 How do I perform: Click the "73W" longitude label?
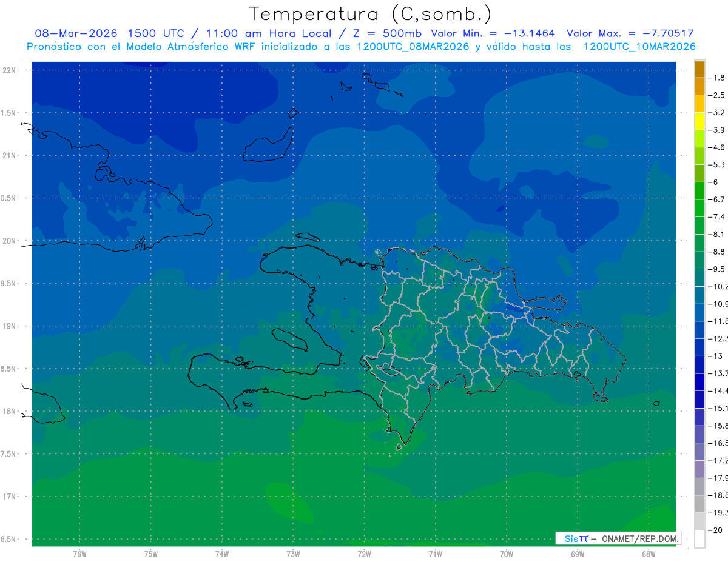tap(293, 554)
